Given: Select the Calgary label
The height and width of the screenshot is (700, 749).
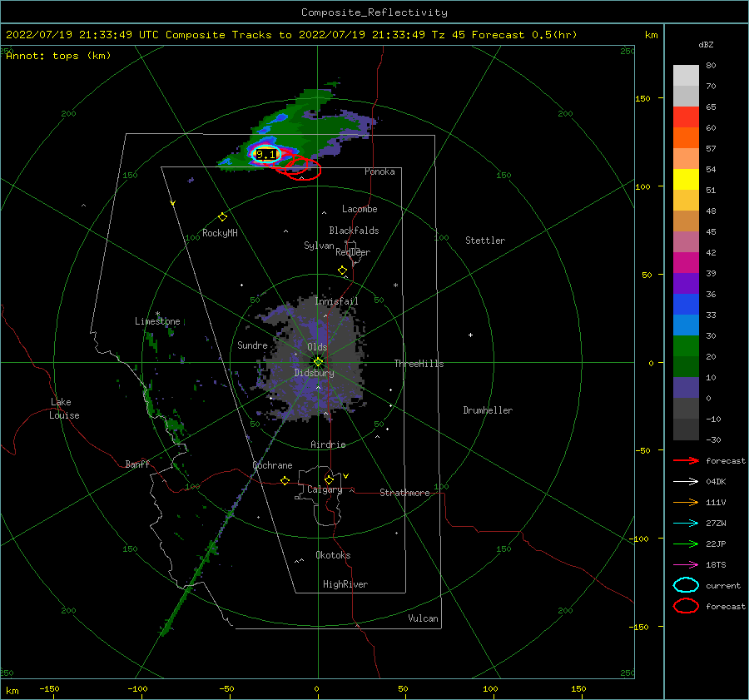Looking at the screenshot, I should click(x=325, y=489).
